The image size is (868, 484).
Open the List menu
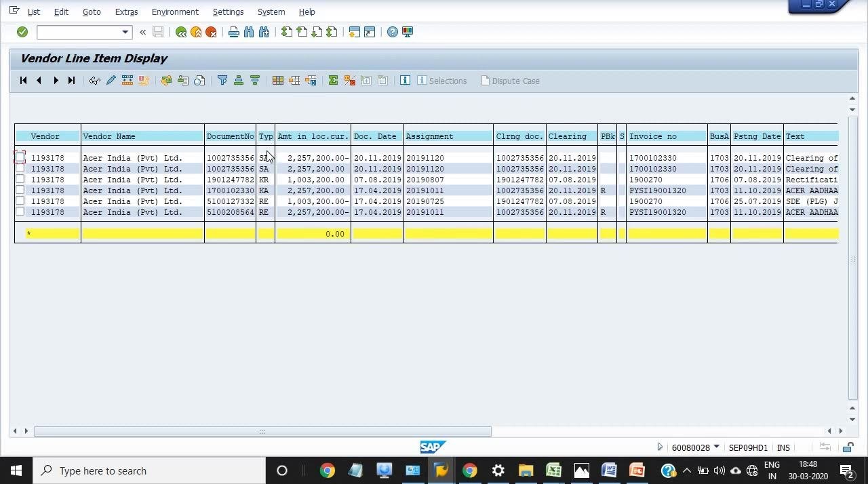[x=33, y=12]
